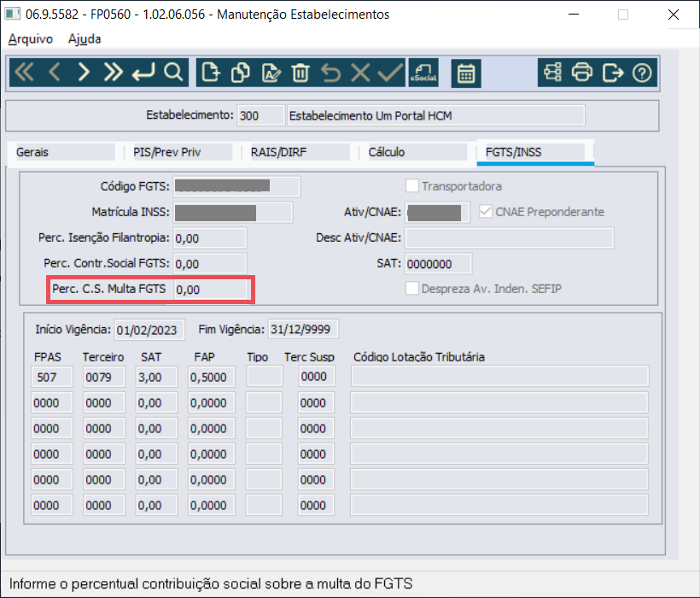Toggle the CNAE Preponderante checkbox
The height and width of the screenshot is (598, 700).
click(486, 211)
